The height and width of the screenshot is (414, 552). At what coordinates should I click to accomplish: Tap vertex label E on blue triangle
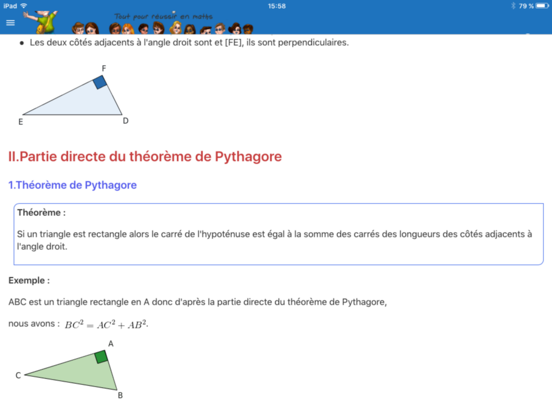point(20,122)
